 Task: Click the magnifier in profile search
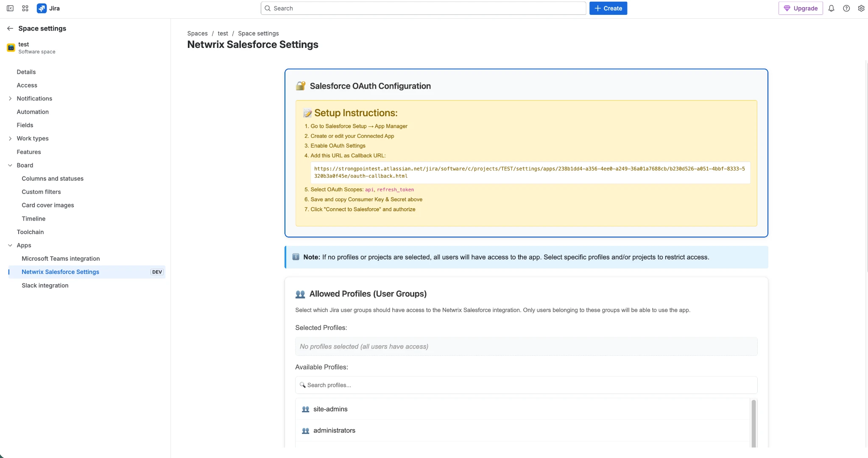pyautogui.click(x=303, y=385)
